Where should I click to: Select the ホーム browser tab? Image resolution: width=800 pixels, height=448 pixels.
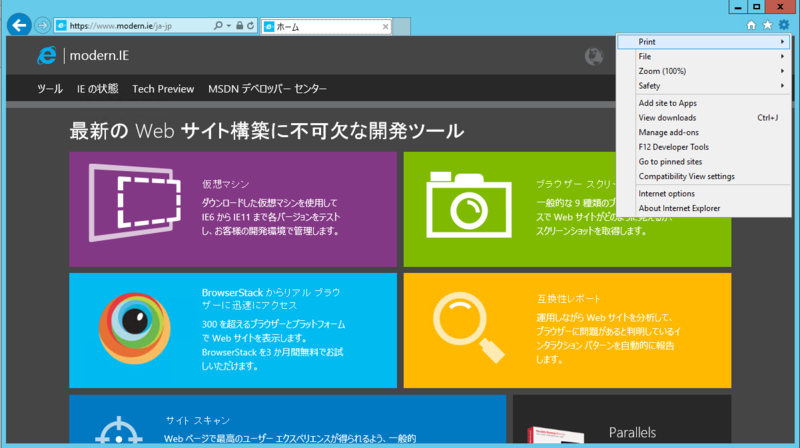tap(326, 27)
